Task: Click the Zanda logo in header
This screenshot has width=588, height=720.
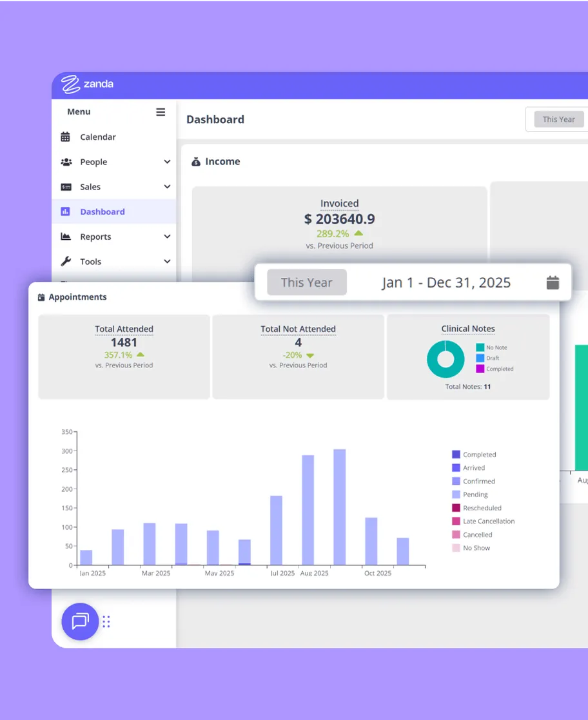Action: tap(87, 84)
